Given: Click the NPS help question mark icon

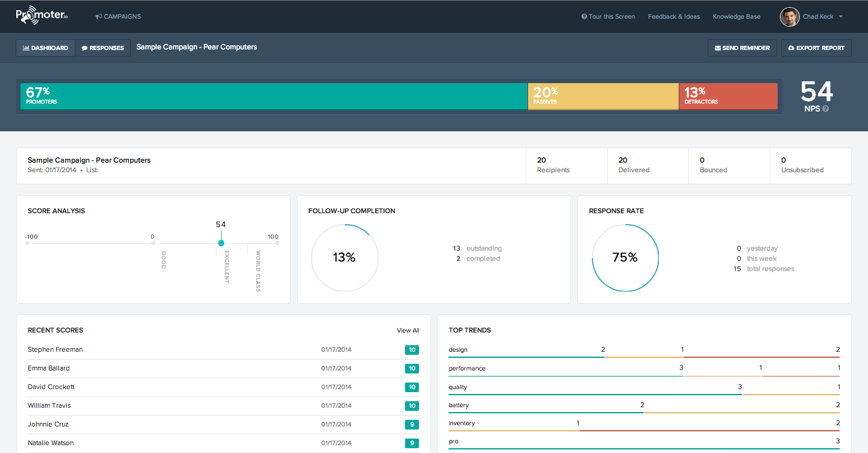Looking at the screenshot, I should 825,109.
